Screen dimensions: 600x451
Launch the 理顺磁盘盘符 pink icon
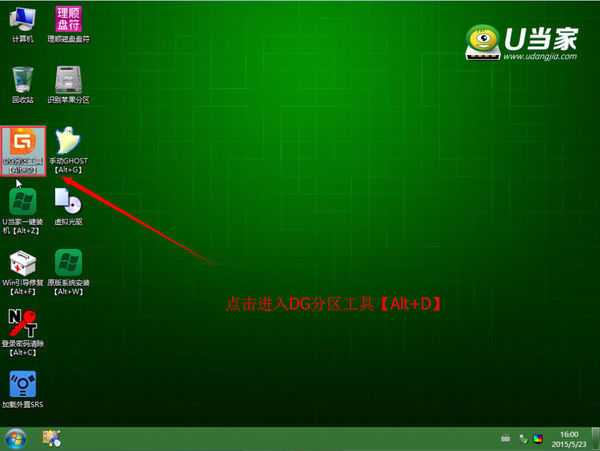68,24
